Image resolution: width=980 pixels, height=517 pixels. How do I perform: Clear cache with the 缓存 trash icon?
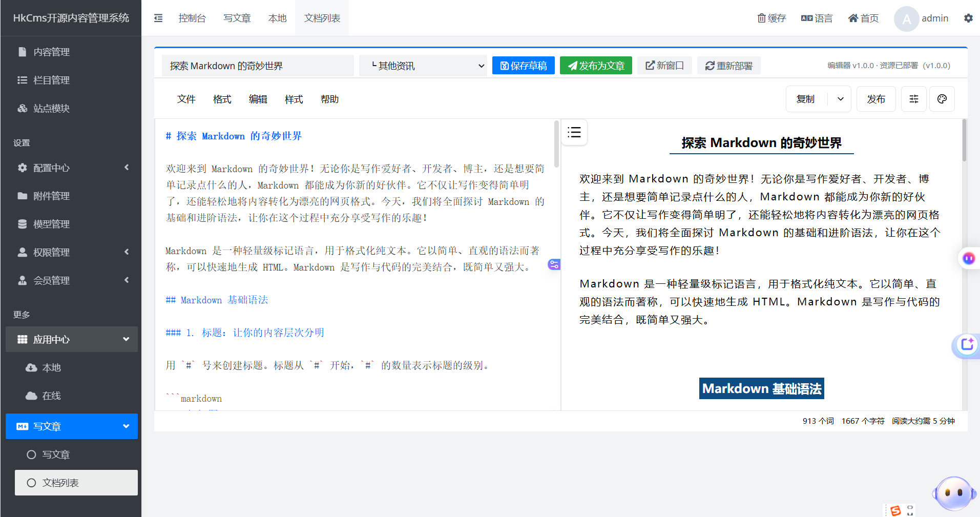click(x=772, y=18)
